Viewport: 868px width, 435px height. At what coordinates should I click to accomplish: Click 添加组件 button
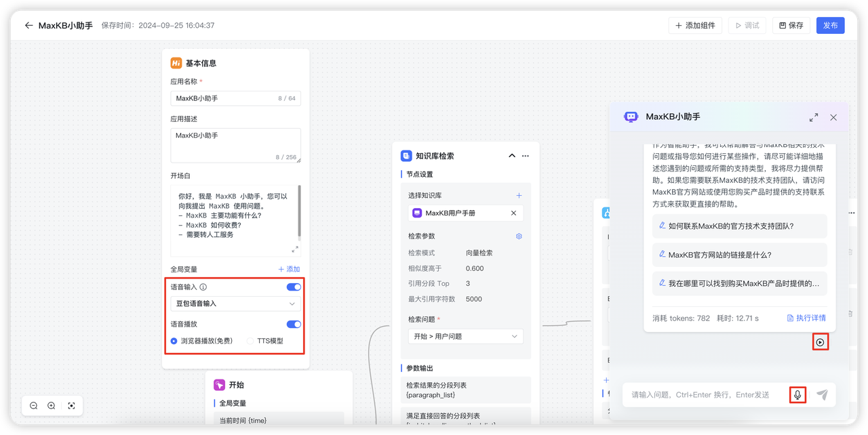pos(695,25)
